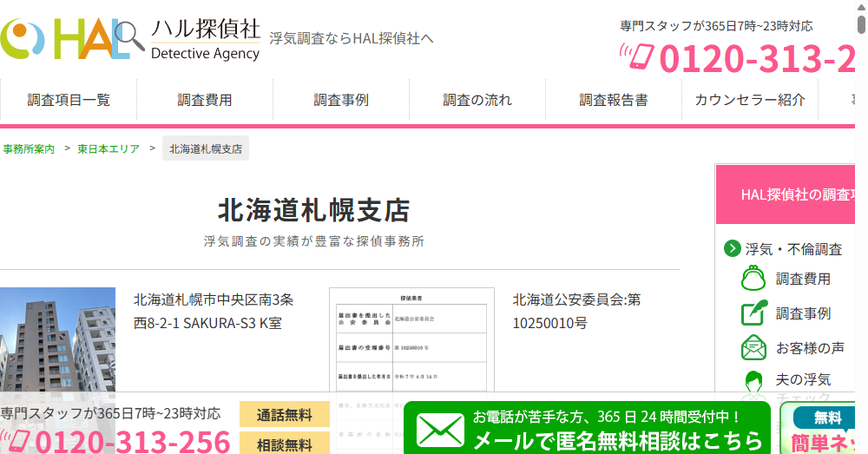Open the 調査項目一覧 menu item

click(x=69, y=100)
